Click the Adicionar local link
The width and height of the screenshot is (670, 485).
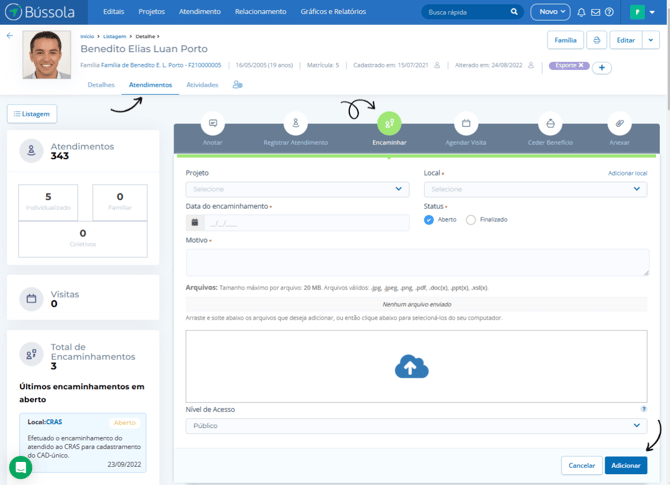[627, 173]
